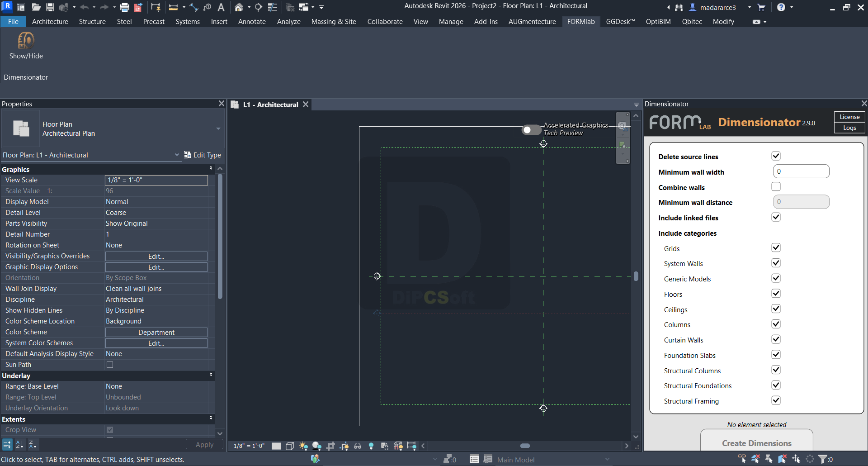Toggle Accelerated Graphics Tech Preview switch
Image resolution: width=868 pixels, height=466 pixels.
[531, 130]
